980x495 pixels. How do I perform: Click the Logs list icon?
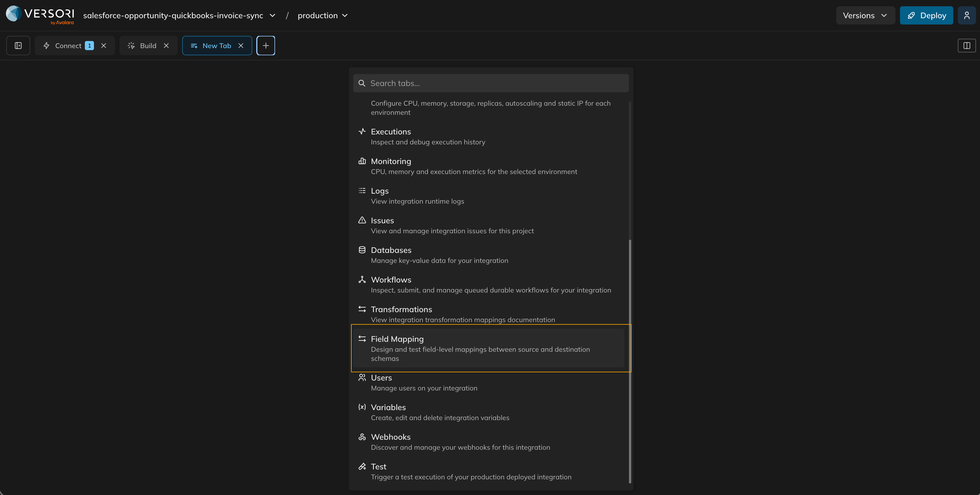(362, 191)
